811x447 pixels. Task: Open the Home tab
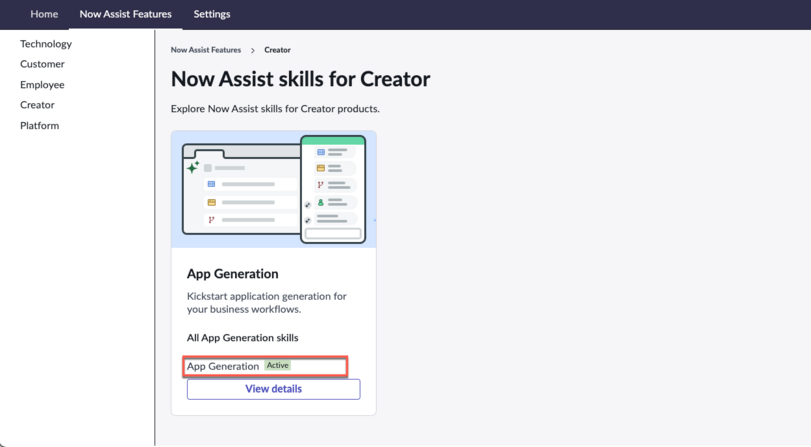44,14
